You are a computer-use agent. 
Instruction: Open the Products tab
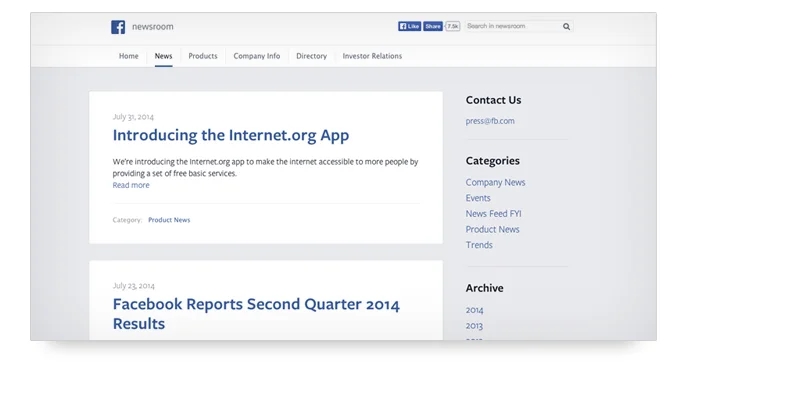[203, 56]
